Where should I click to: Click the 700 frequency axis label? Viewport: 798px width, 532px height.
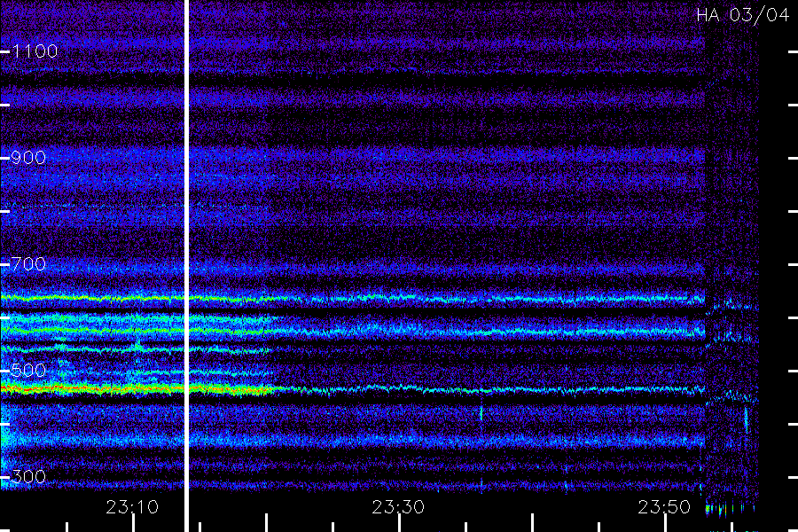click(28, 263)
